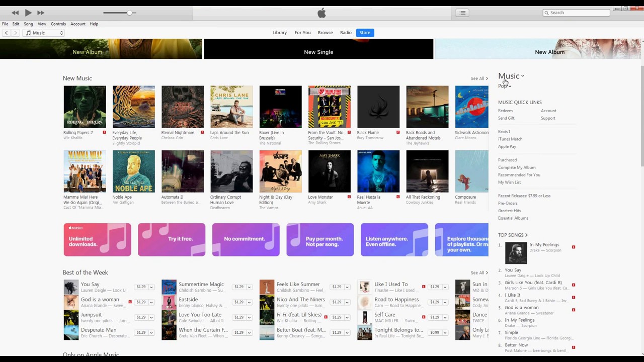The width and height of the screenshot is (644, 362).
Task: Open the Recommended For You link
Action: click(x=519, y=174)
